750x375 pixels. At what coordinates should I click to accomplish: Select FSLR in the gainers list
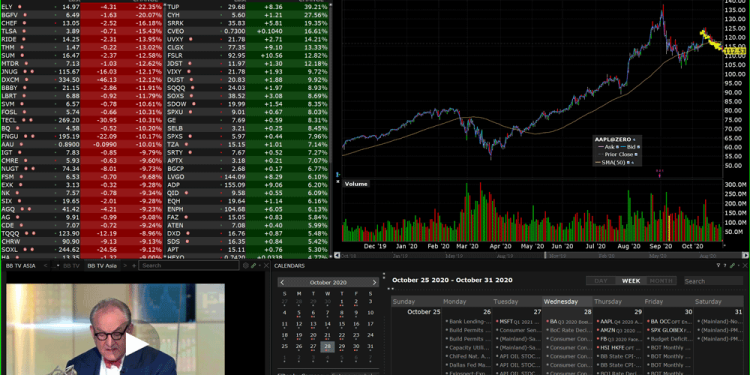pyautogui.click(x=248, y=55)
